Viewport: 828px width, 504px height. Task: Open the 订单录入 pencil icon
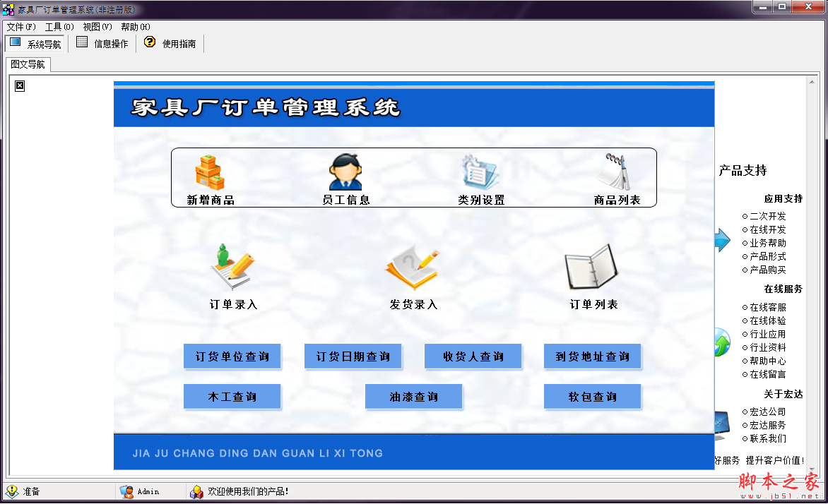233,267
